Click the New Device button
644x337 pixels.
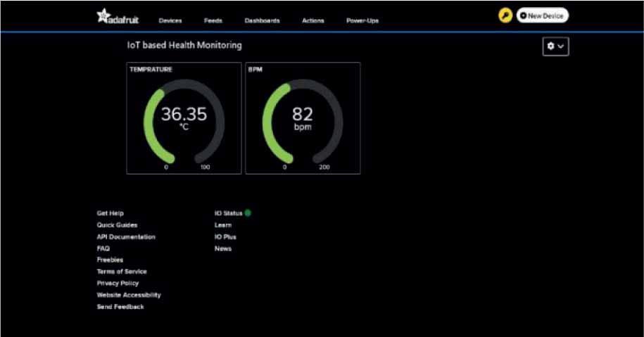(x=542, y=15)
